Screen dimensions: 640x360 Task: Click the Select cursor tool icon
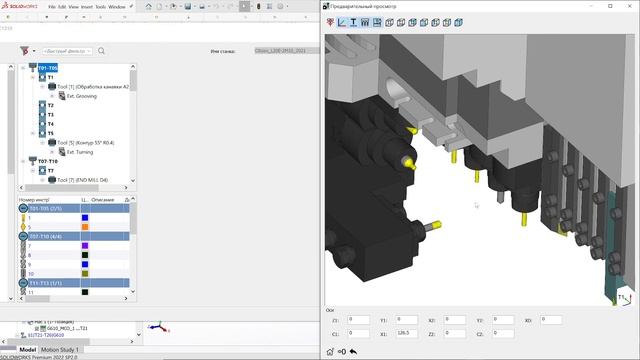244,7
